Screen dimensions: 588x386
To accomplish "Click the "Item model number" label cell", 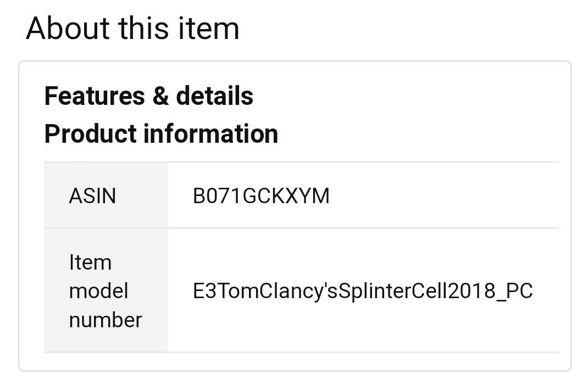I will [106, 290].
